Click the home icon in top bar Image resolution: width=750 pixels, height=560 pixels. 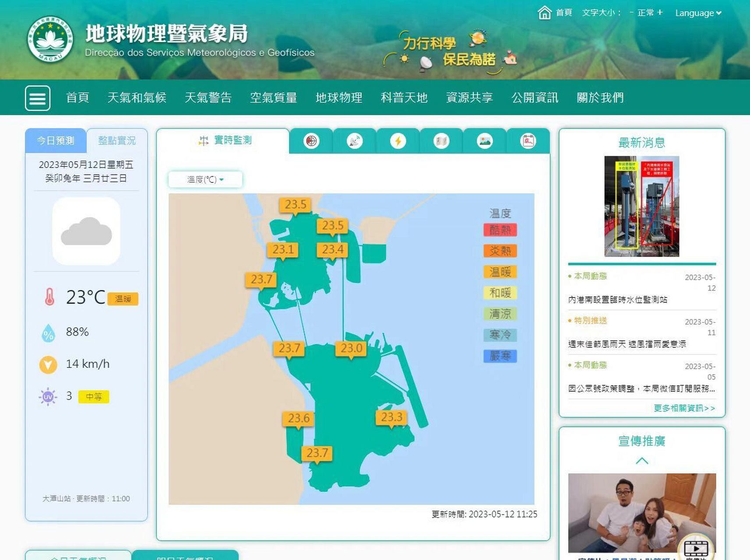pyautogui.click(x=544, y=12)
